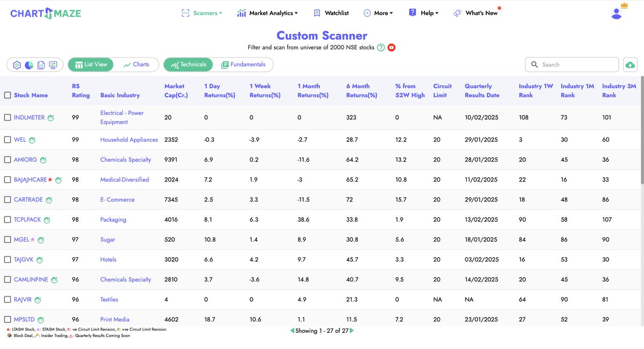Image resolution: width=644 pixels, height=349 pixels.
Task: Go to previous page arrow
Action: (292, 331)
